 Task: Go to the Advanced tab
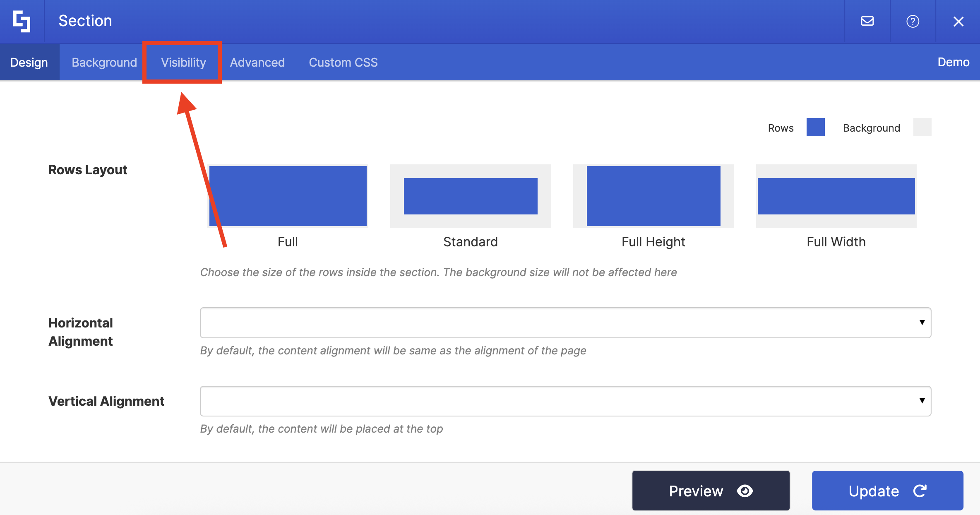click(x=257, y=63)
